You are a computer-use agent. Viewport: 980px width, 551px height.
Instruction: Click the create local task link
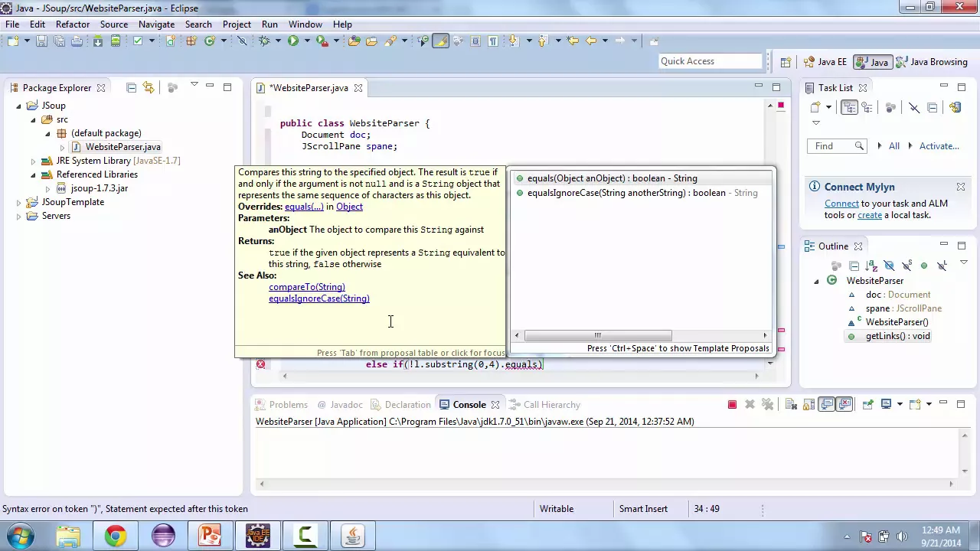(870, 215)
